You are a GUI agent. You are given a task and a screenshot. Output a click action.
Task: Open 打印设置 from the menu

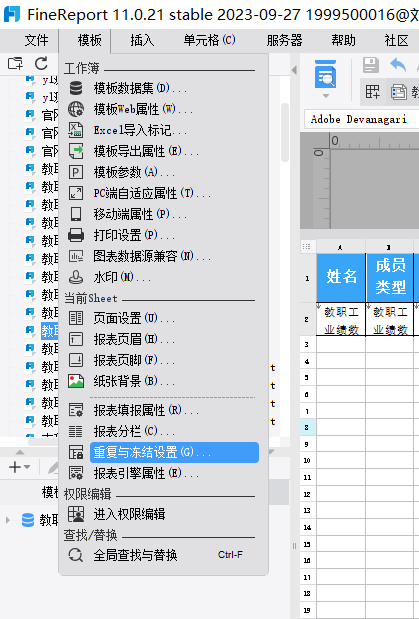134,235
